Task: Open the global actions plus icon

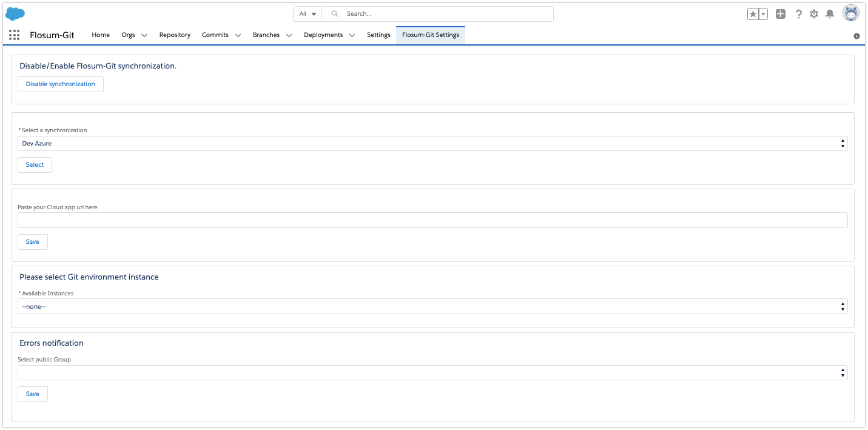Action: pyautogui.click(x=781, y=14)
